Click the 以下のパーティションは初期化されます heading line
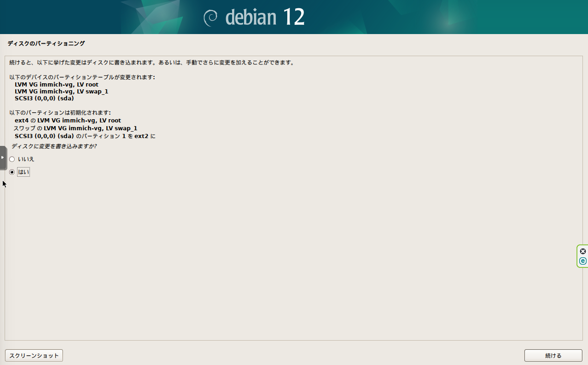The image size is (588, 365). click(60, 113)
